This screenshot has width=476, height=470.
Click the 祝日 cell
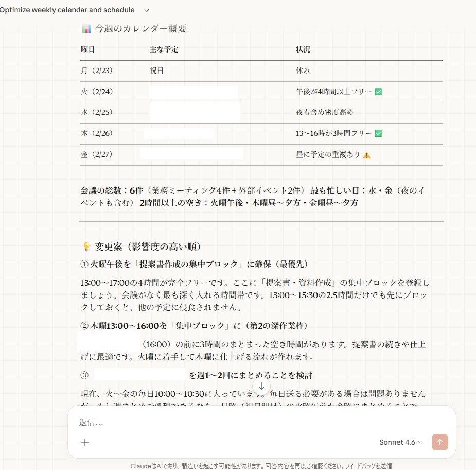tap(156, 71)
